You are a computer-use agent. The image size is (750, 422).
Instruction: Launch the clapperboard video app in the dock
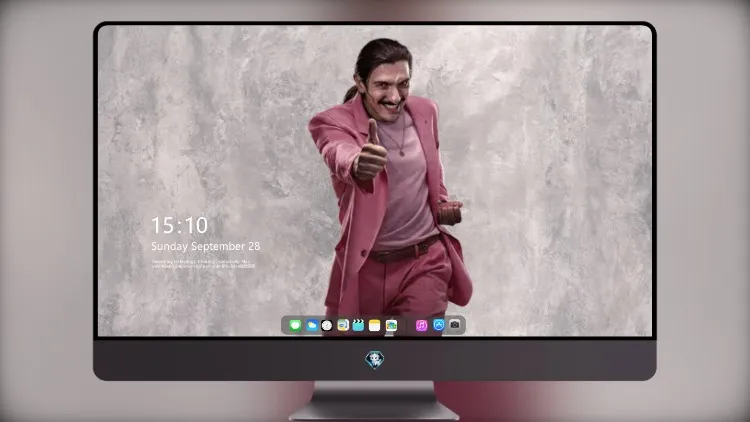coord(358,325)
